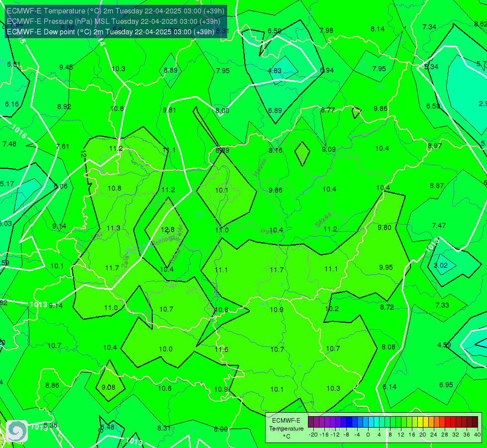Click the dark red swatch above 40
The width and height of the screenshot is (487, 448).
click(475, 422)
